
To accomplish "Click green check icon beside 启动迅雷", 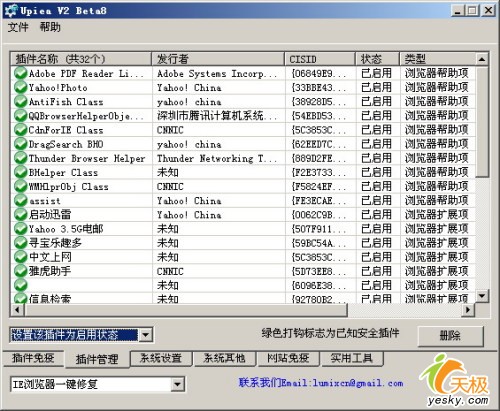I will pos(21,215).
